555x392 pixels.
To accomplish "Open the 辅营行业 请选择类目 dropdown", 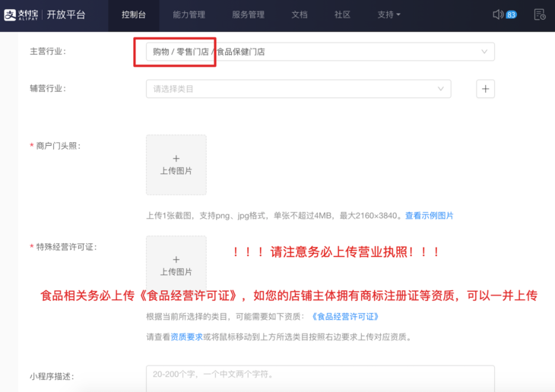I will 298,89.
